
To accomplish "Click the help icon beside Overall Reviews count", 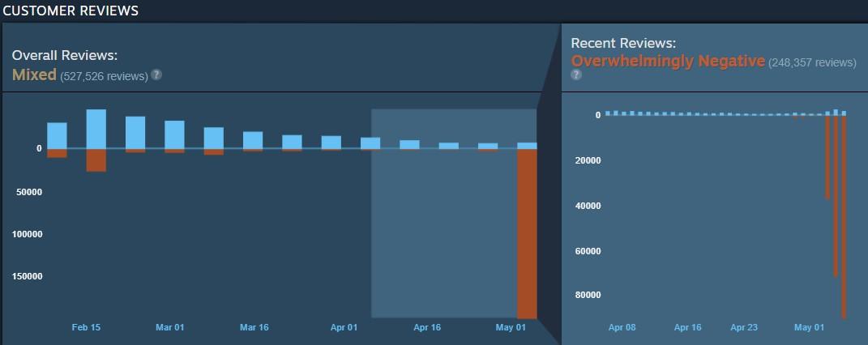I will (x=156, y=75).
